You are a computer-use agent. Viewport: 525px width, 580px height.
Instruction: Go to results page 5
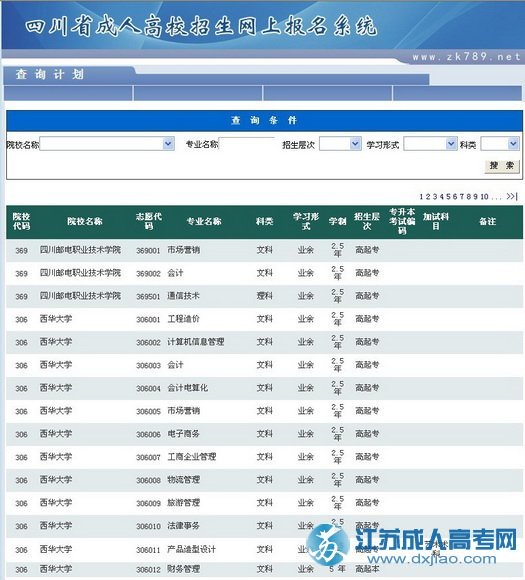tap(448, 196)
